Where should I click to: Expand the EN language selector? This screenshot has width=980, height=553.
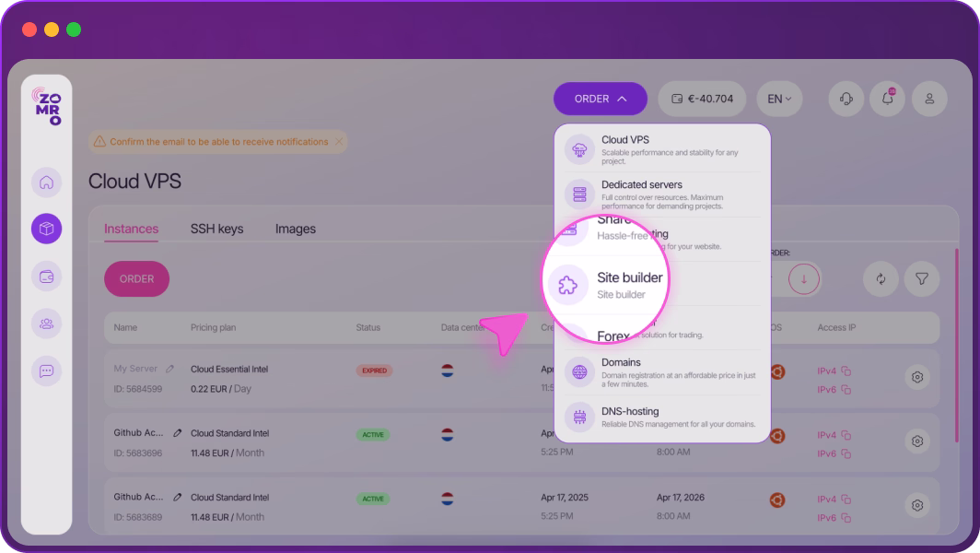[x=779, y=99]
